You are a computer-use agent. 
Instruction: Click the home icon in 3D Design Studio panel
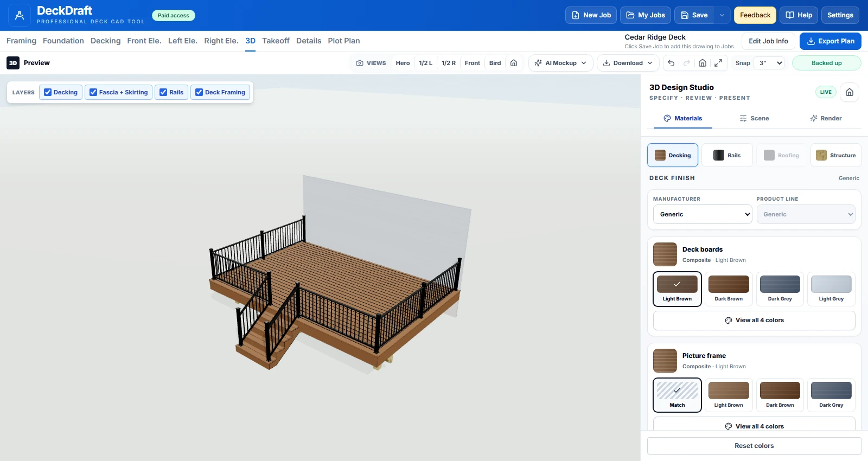[850, 92]
